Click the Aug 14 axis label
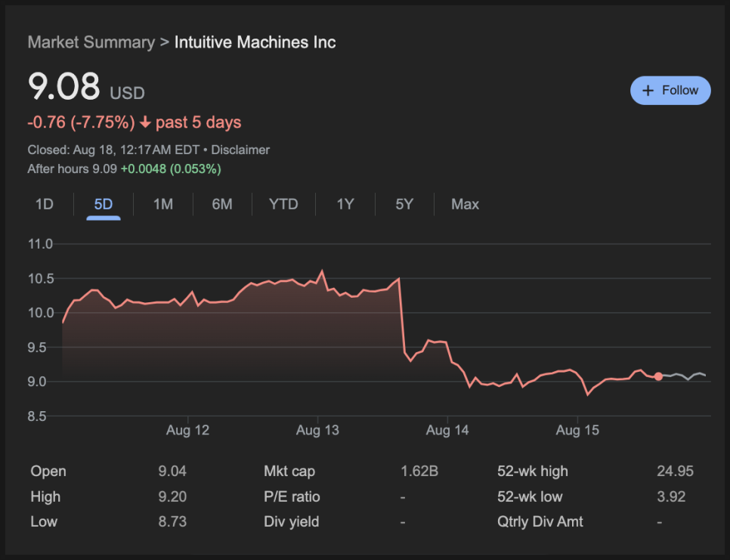The width and height of the screenshot is (730, 560). pyautogui.click(x=447, y=430)
